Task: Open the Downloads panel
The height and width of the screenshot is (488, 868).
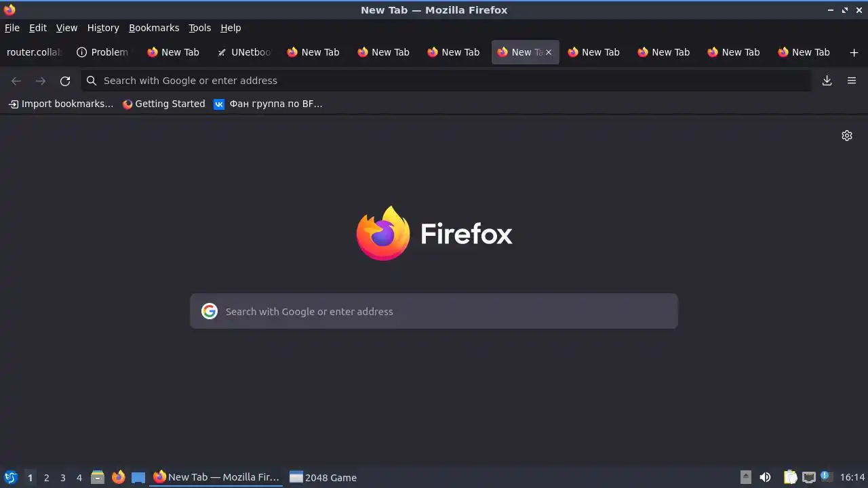Action: [827, 81]
